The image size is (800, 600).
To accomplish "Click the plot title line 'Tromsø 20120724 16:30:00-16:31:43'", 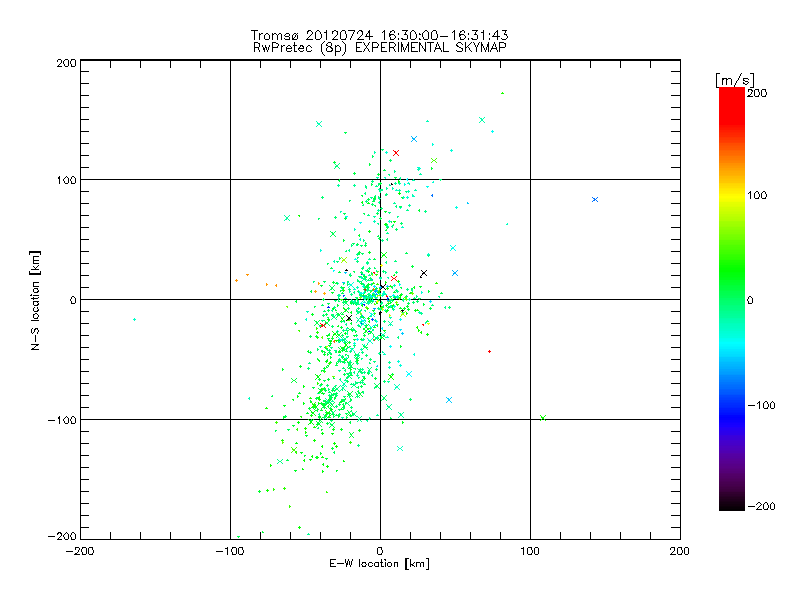I will 379,35.
